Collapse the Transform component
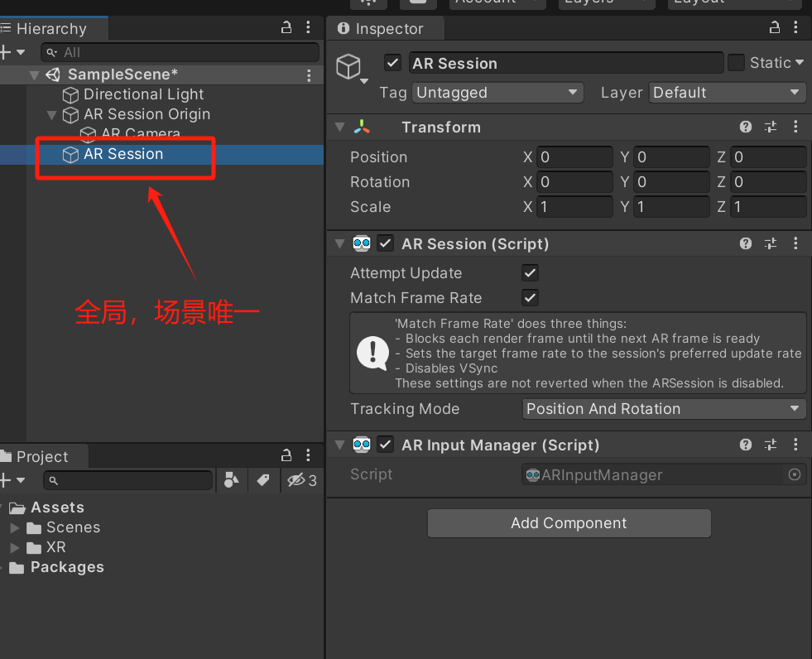This screenshot has height=659, width=812. 339,127
